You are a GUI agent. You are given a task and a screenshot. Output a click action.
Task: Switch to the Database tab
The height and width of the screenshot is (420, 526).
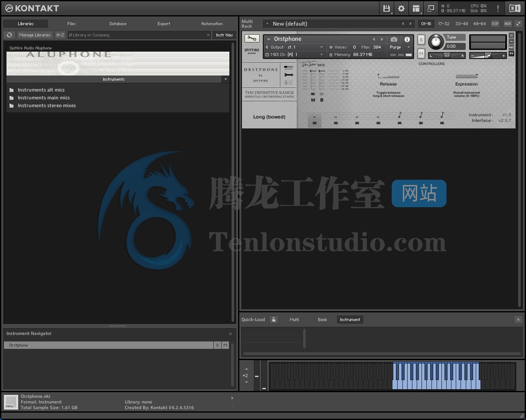[x=118, y=24]
